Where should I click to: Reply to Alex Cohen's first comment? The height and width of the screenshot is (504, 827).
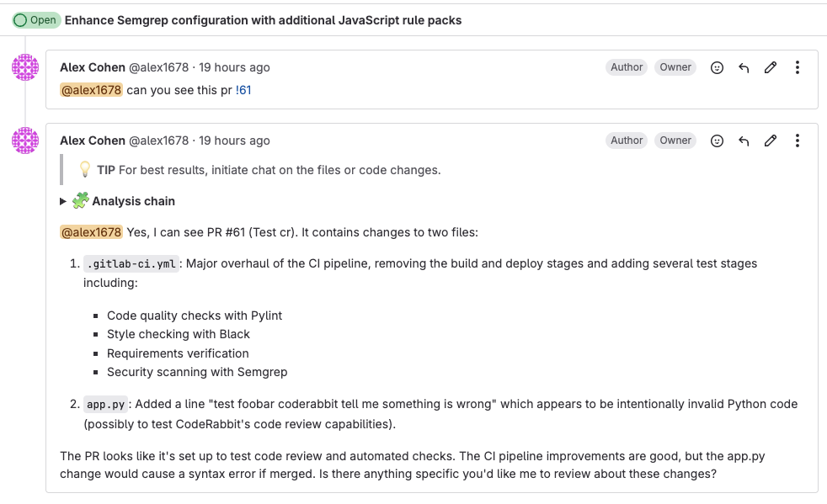[x=744, y=67]
